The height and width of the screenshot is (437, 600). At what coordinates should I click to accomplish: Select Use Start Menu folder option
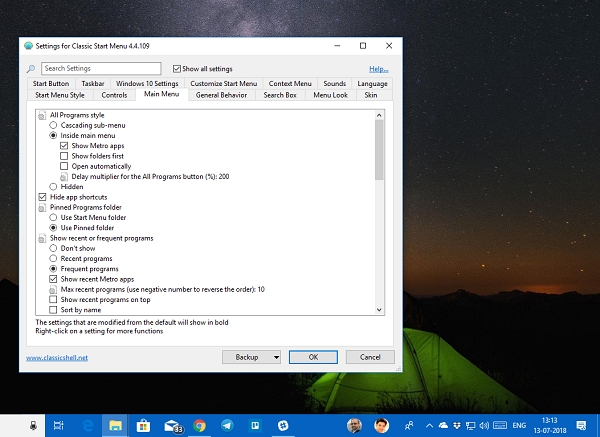tap(53, 217)
